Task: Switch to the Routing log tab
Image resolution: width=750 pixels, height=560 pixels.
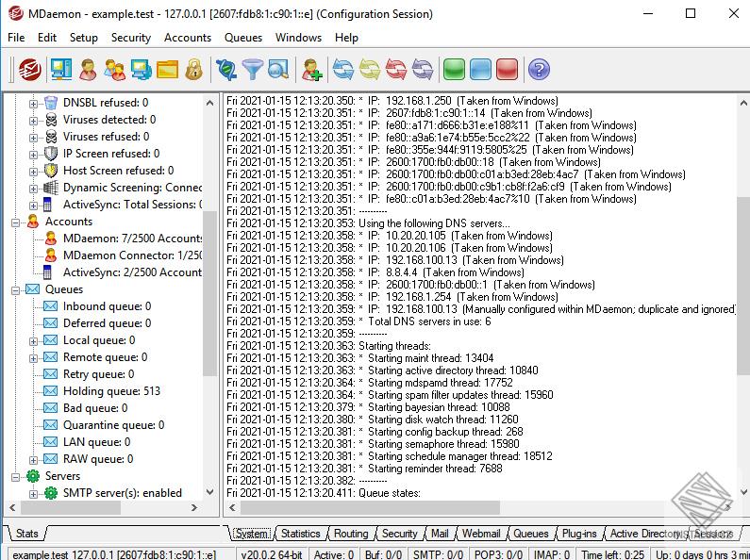Action: (x=351, y=534)
